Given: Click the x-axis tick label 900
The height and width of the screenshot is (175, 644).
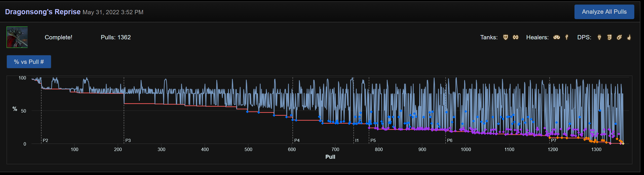Looking at the screenshot, I should [422, 149].
